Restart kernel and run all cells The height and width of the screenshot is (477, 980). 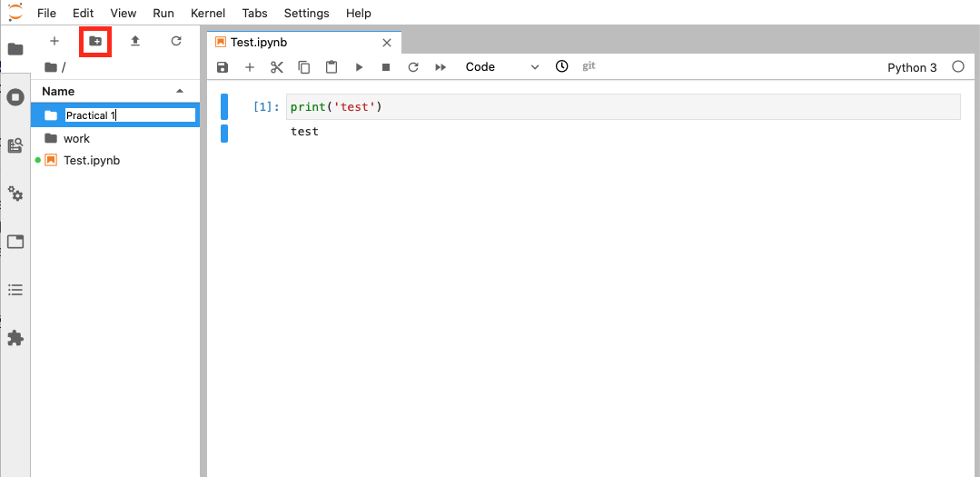click(x=441, y=67)
